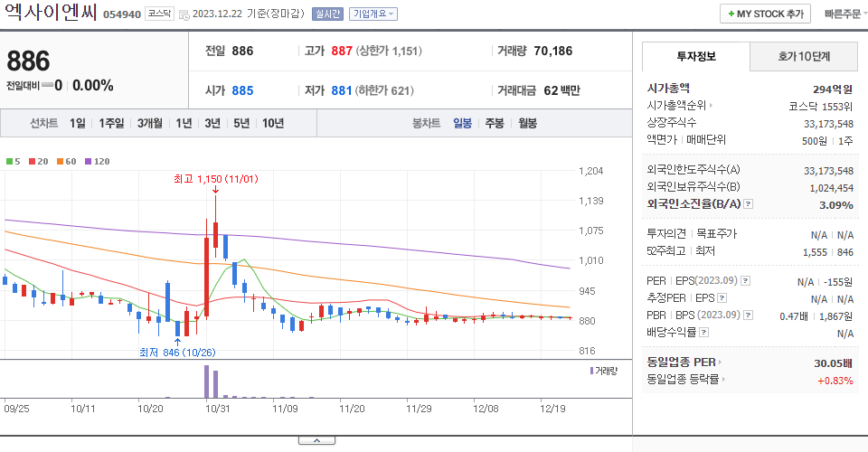The image size is (868, 452).
Task: Click the 거래대금 value 62 백만
Action: click(561, 90)
